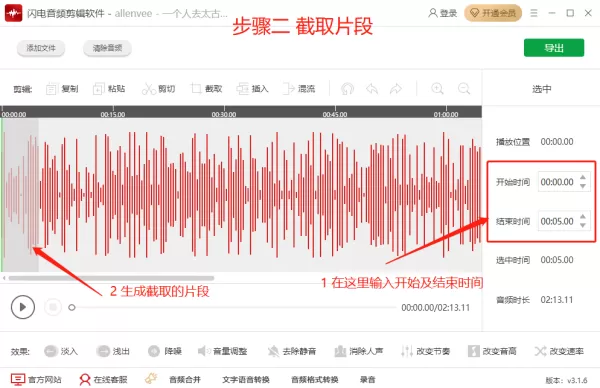The image size is (600, 388).
Task: Click the green Export (导出) button
Action: (554, 48)
